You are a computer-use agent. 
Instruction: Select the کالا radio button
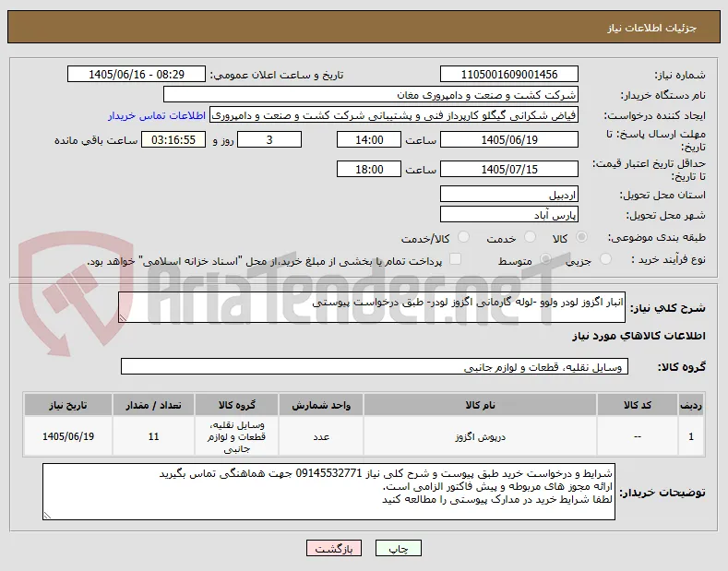(581, 237)
